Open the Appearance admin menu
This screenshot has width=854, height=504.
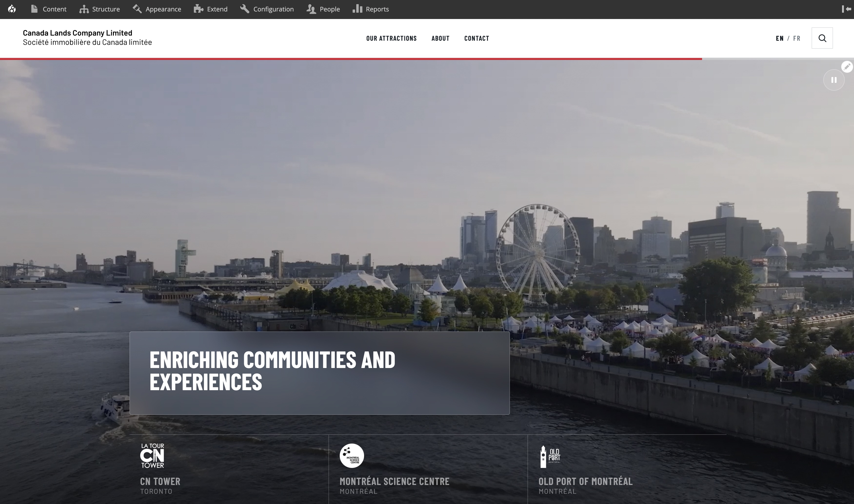[x=157, y=9]
